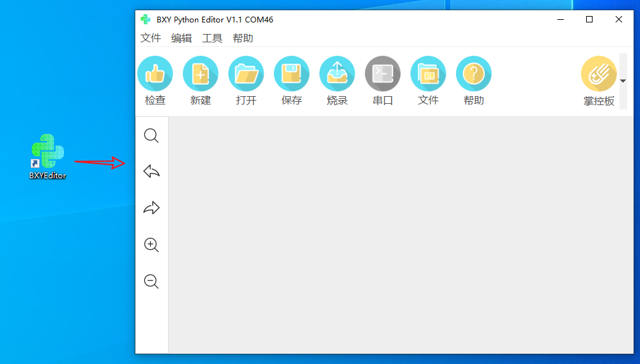Burn code with the 烧录 icon

337,74
